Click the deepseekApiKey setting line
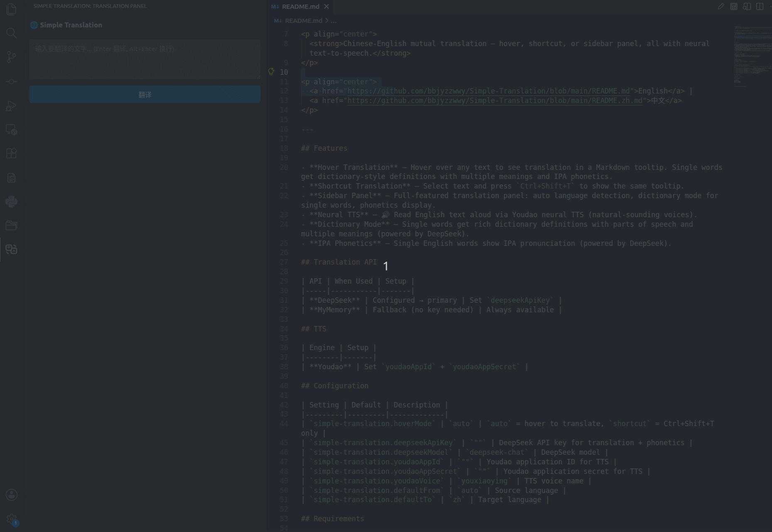The height and width of the screenshot is (532, 772). [497, 443]
